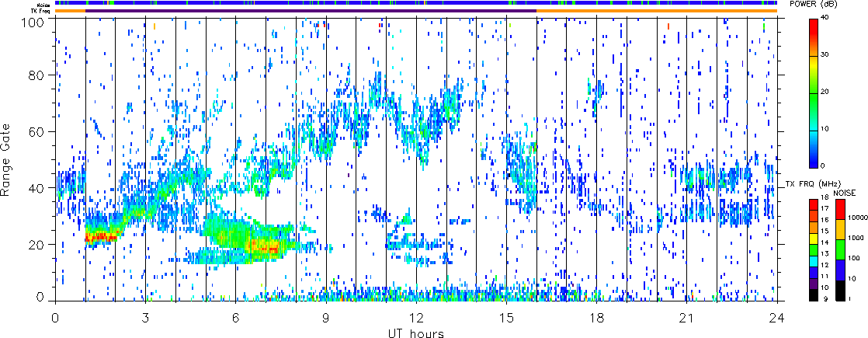Click the "100" label on the NOISE legend
The height and width of the screenshot is (338, 868).
point(853,258)
